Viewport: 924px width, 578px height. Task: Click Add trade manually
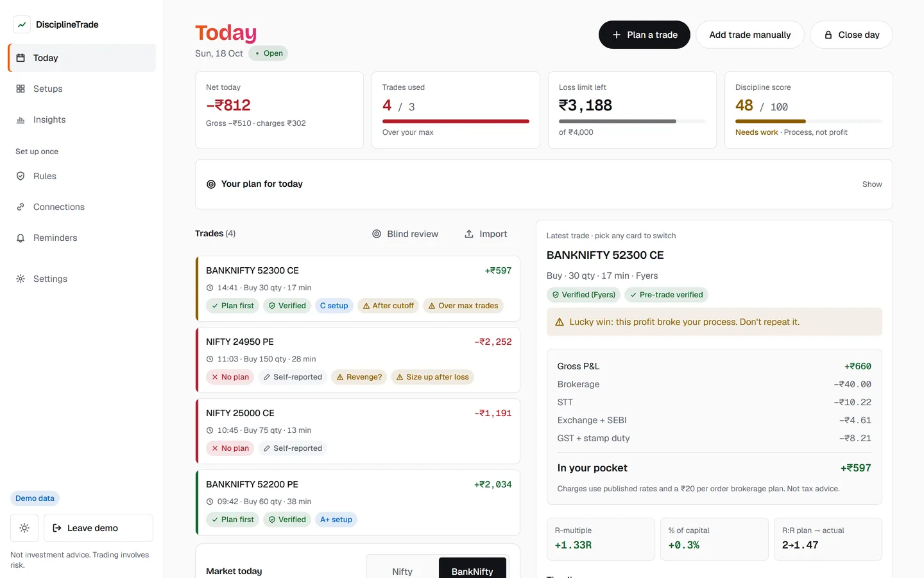[750, 35]
